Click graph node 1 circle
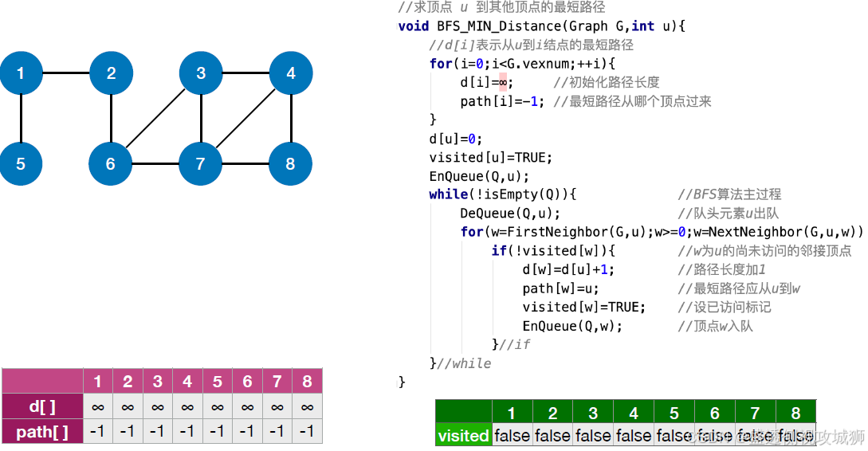This screenshot has width=868, height=451. click(x=21, y=73)
